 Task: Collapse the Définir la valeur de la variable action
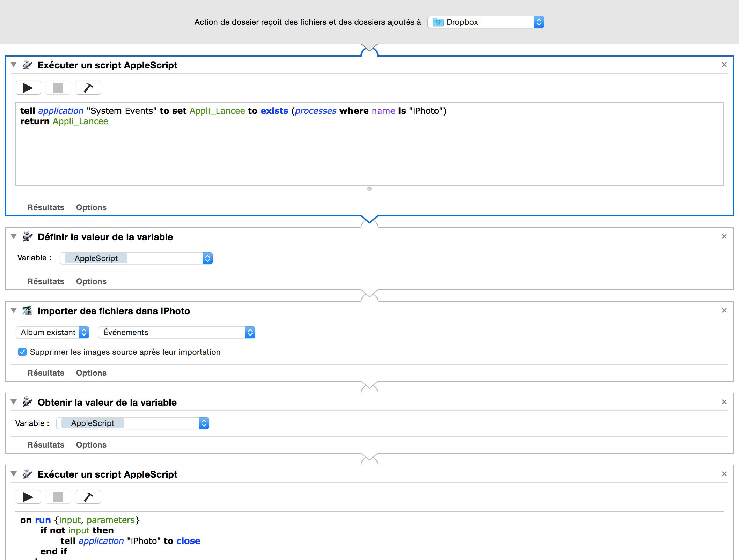(x=14, y=236)
